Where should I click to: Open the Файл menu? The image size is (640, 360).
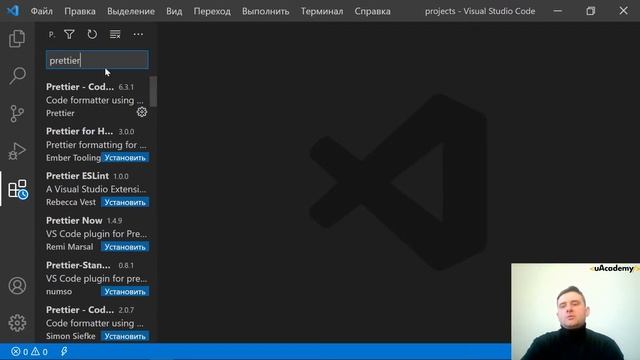42,11
